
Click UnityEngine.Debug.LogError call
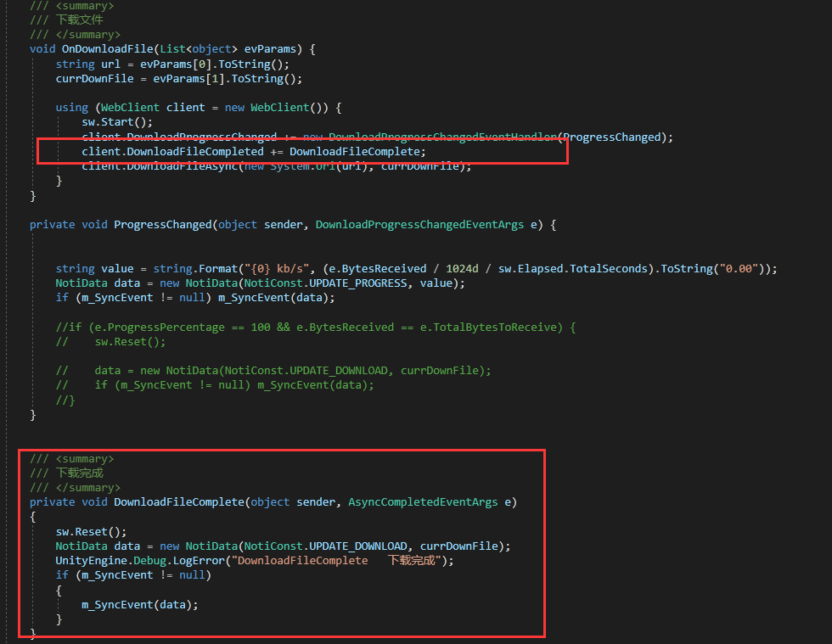pos(140,561)
